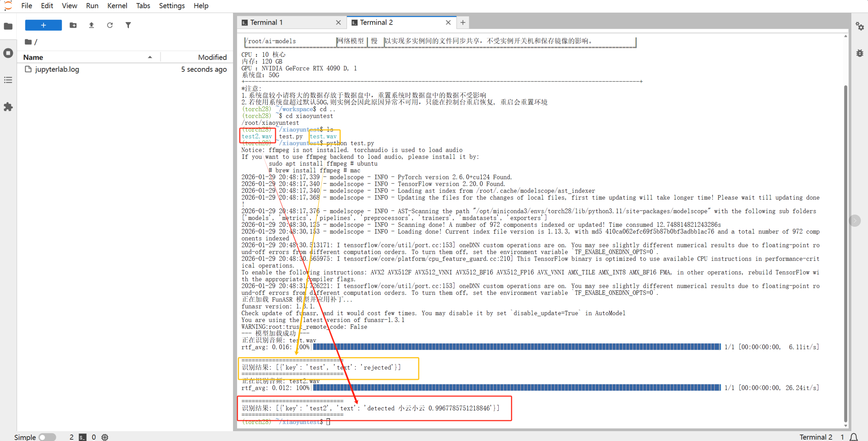Select jupyterlab.log in the file list

click(126, 69)
